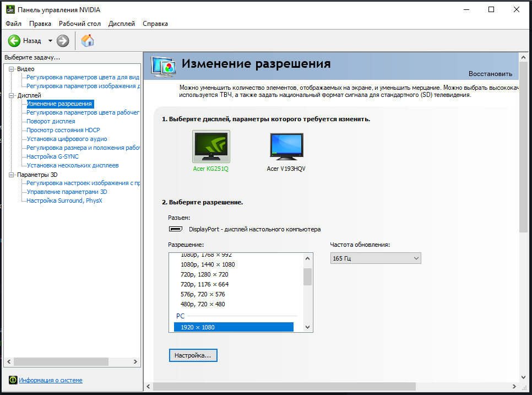Select resolution 1080p, 1440 × 1080
This screenshot has width=532, height=395.
(208, 264)
